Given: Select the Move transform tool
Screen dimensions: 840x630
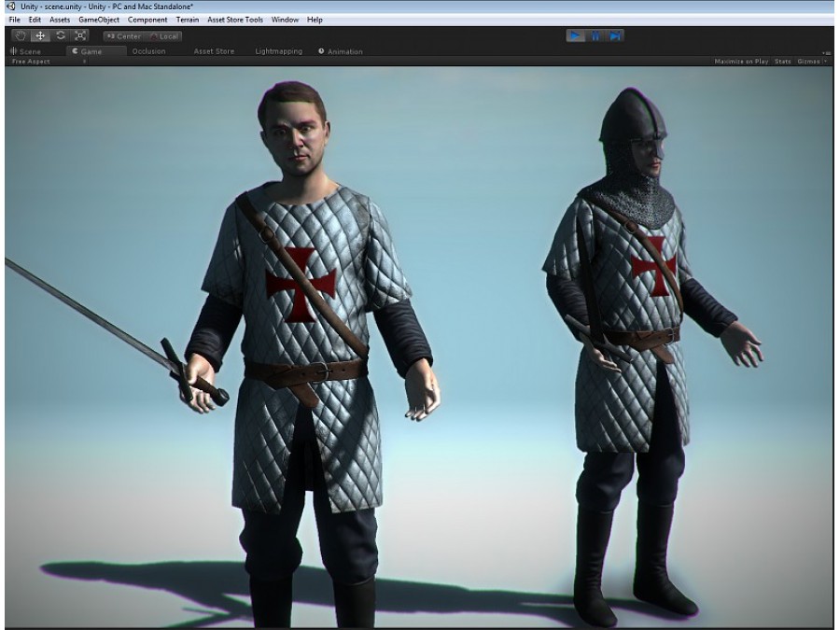Looking at the screenshot, I should tap(40, 35).
